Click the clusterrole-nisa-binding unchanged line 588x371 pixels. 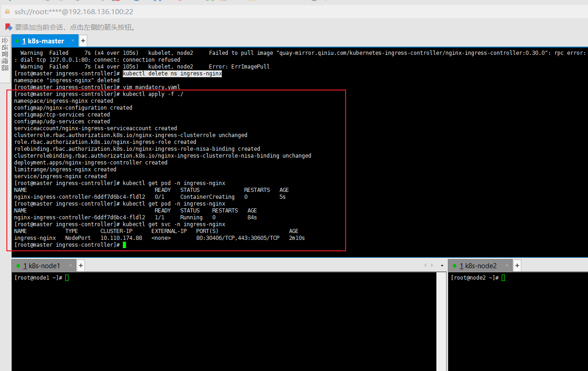pos(163,156)
